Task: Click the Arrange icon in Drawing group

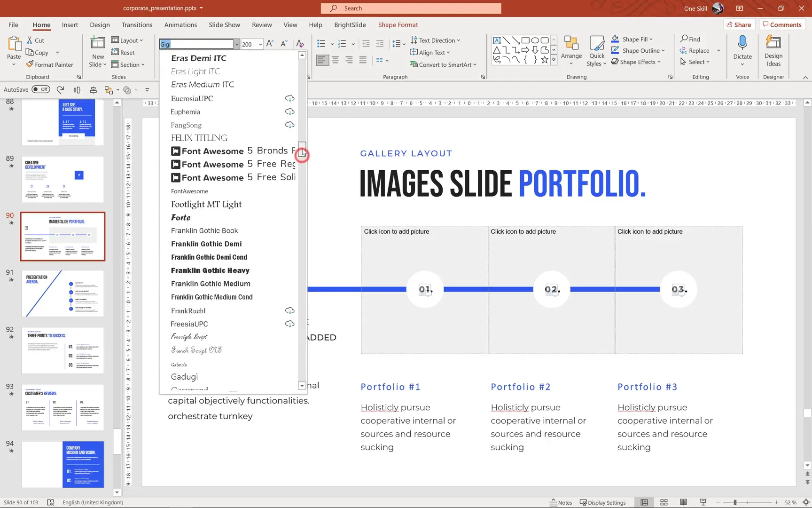Action: coord(571,49)
